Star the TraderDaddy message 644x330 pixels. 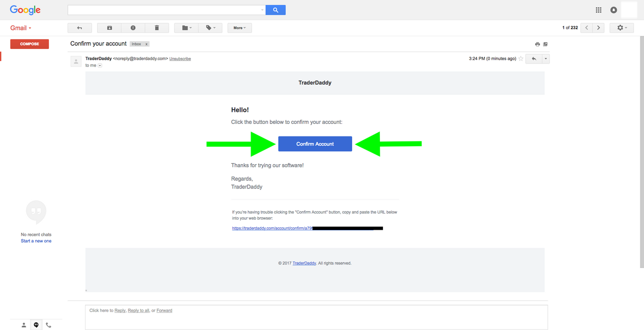click(521, 59)
